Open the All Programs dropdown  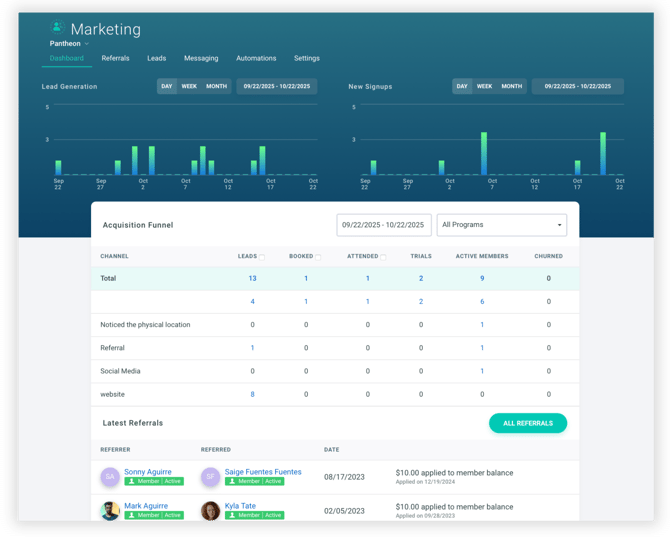click(502, 225)
